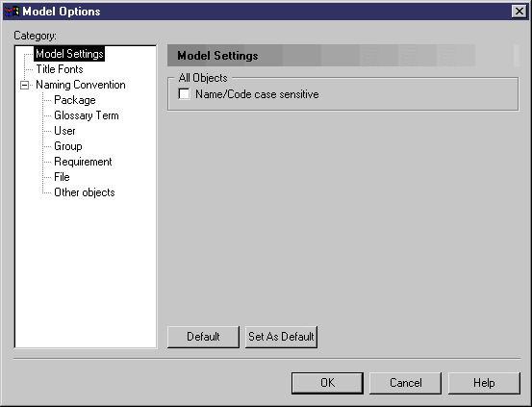Click Set As Default button
The height and width of the screenshot is (407, 532).
tap(281, 337)
